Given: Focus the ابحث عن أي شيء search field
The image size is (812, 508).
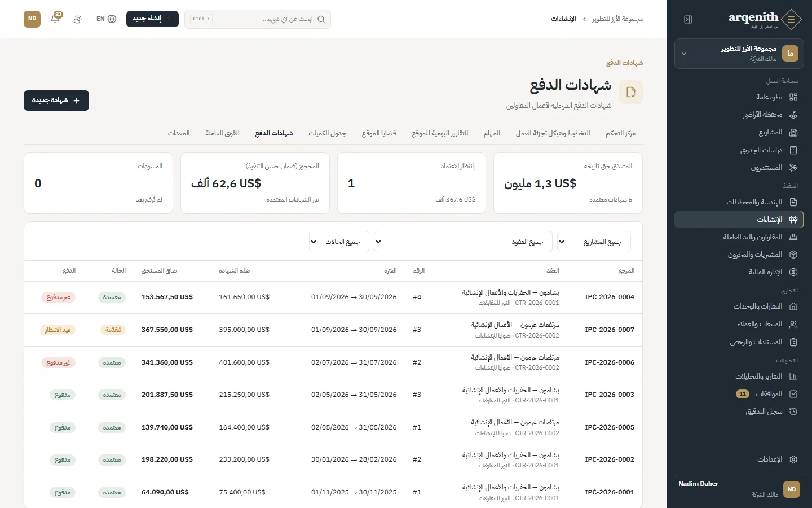Looking at the screenshot, I should [258, 19].
